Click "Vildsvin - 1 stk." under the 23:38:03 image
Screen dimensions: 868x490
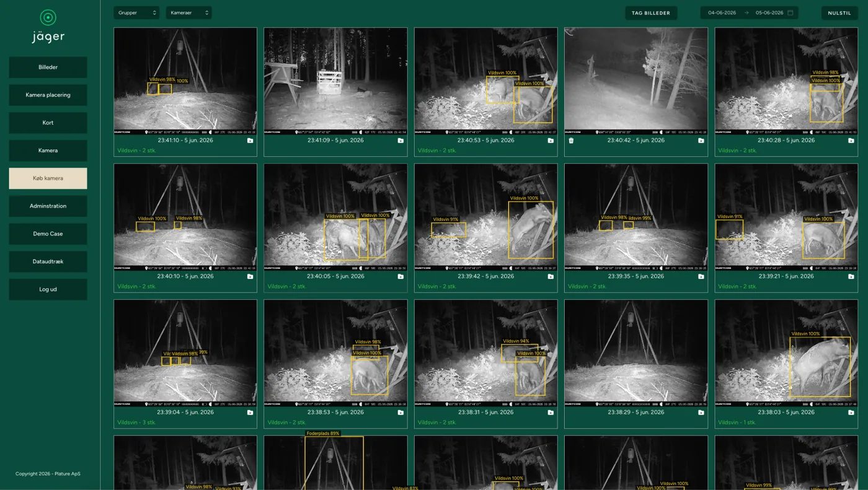(x=737, y=422)
